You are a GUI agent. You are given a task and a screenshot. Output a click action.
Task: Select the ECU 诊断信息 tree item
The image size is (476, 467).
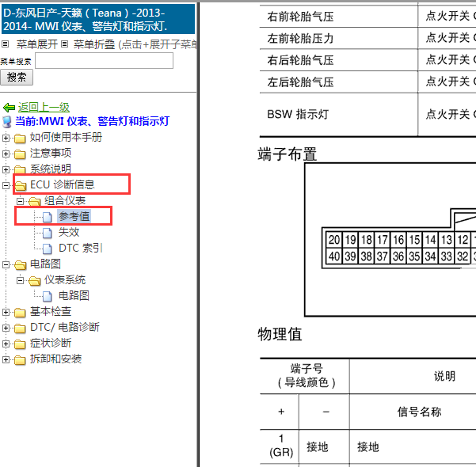pos(63,184)
